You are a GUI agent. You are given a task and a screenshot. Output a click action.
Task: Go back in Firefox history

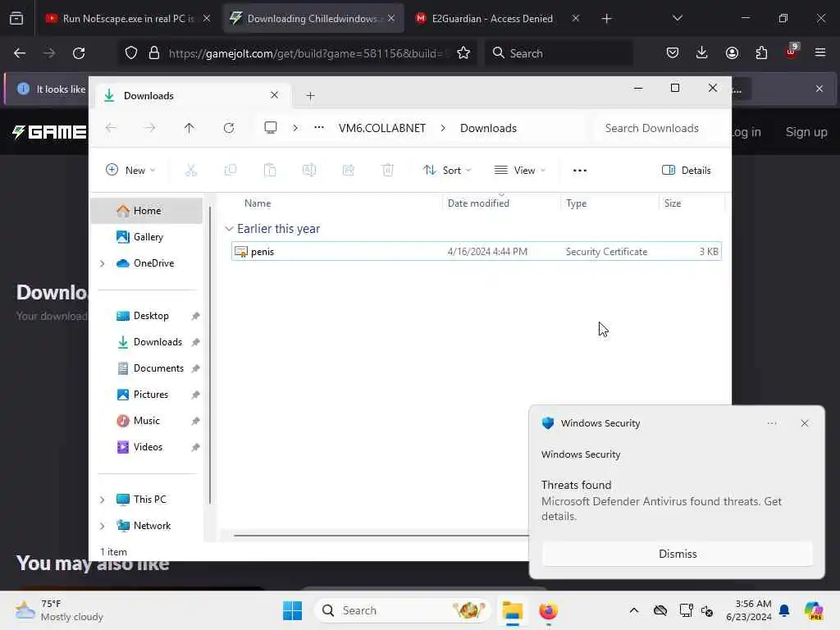[20, 53]
